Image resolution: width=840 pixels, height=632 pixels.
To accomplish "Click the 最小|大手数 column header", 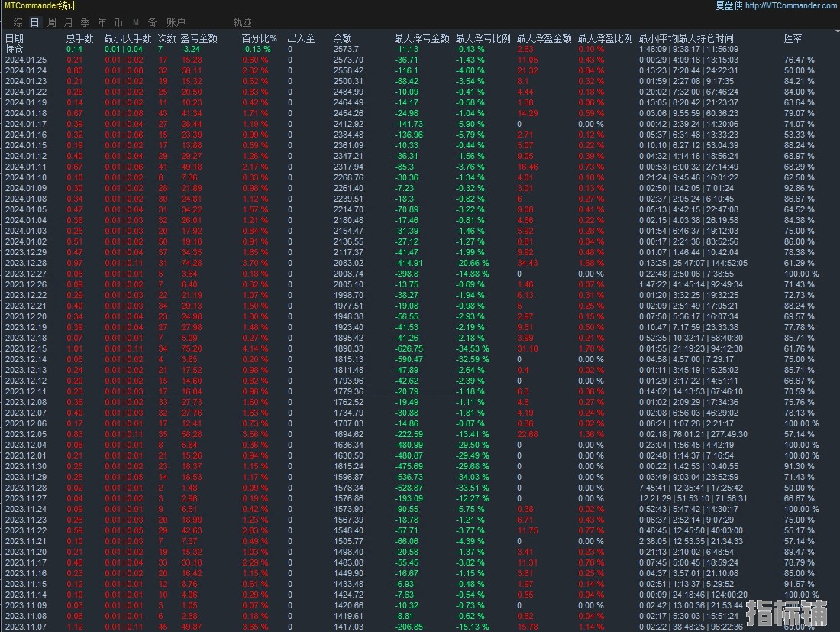I will [128, 38].
